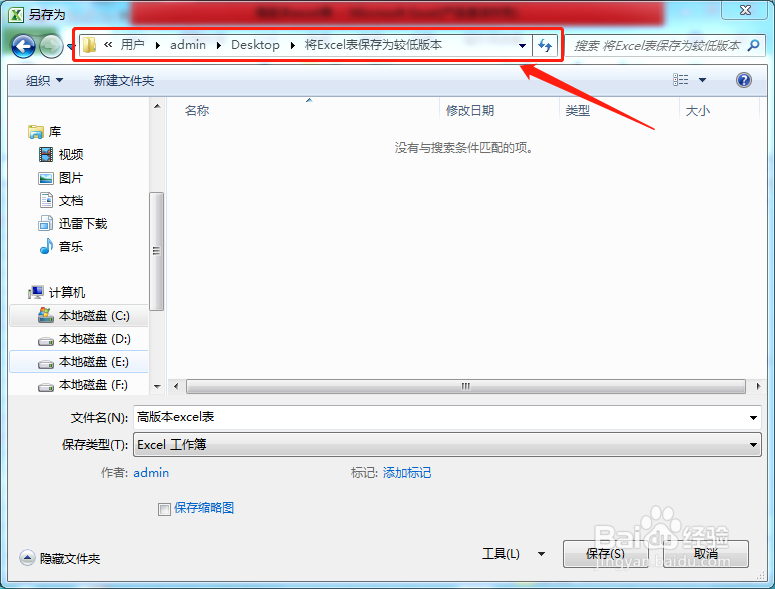Select the 库 library icon in sidebar

pos(36,132)
